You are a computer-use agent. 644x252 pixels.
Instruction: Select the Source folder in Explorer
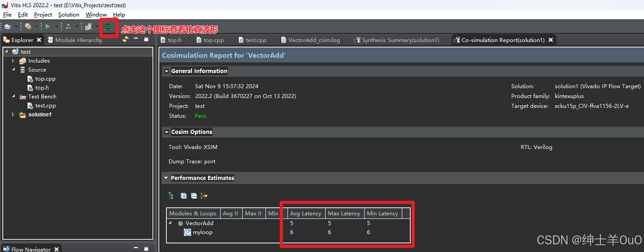(33, 69)
